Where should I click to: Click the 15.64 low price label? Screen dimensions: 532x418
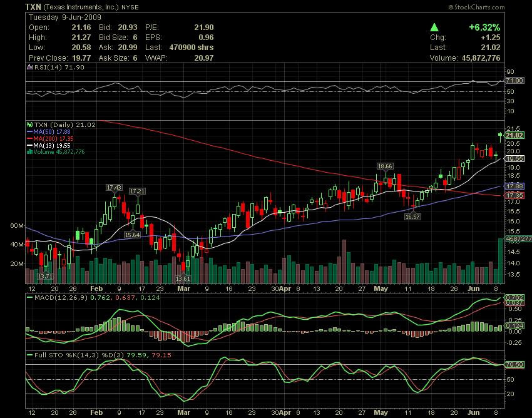tap(132, 235)
